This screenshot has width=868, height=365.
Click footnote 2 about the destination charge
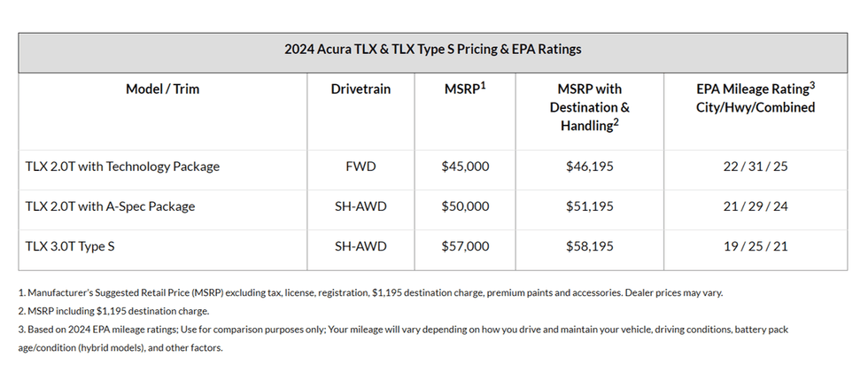pyautogui.click(x=113, y=310)
